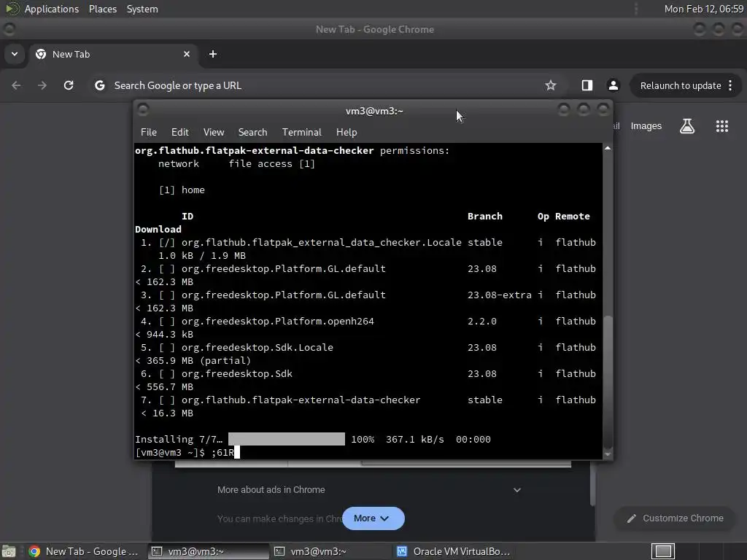Screen dimensions: 747x560
Task: Open terminal Help menu
Action: (x=347, y=132)
